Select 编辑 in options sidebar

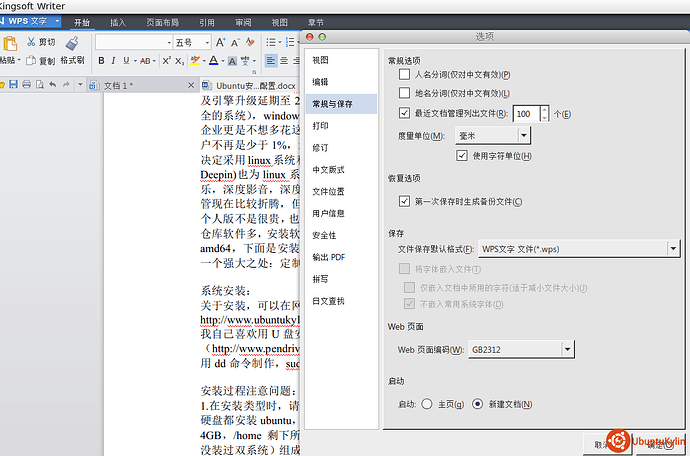click(x=341, y=82)
